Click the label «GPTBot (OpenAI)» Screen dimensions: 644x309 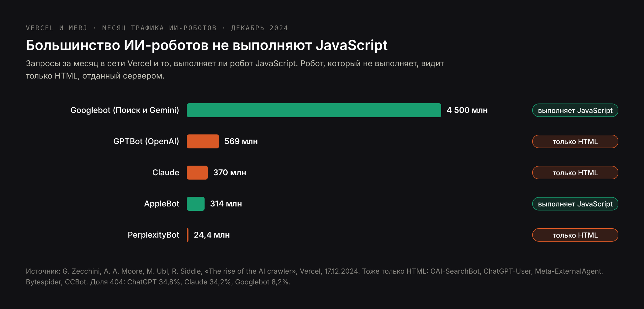146,141
